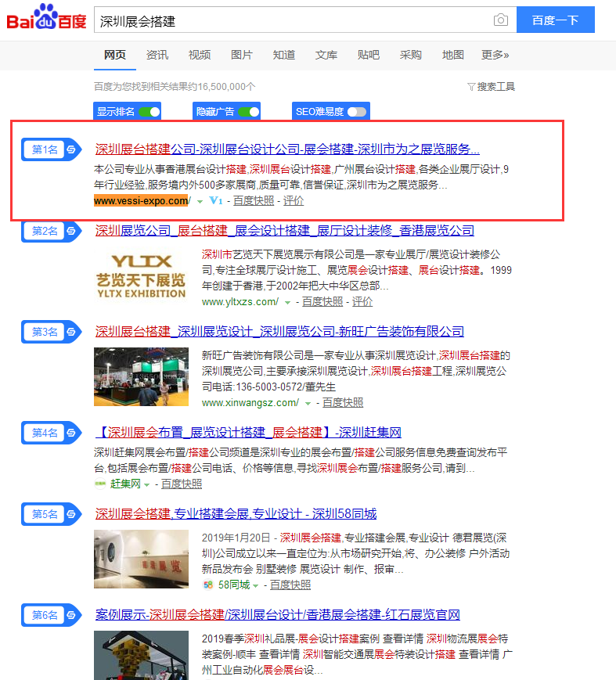616x680 pixels.
Task: Click the 58同城 site favicon
Action: point(208,585)
